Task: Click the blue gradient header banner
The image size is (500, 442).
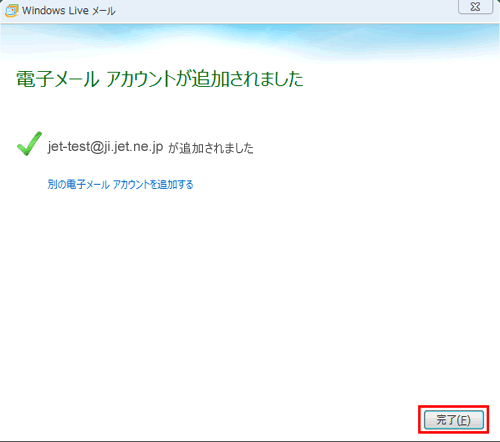Action: tap(250, 42)
